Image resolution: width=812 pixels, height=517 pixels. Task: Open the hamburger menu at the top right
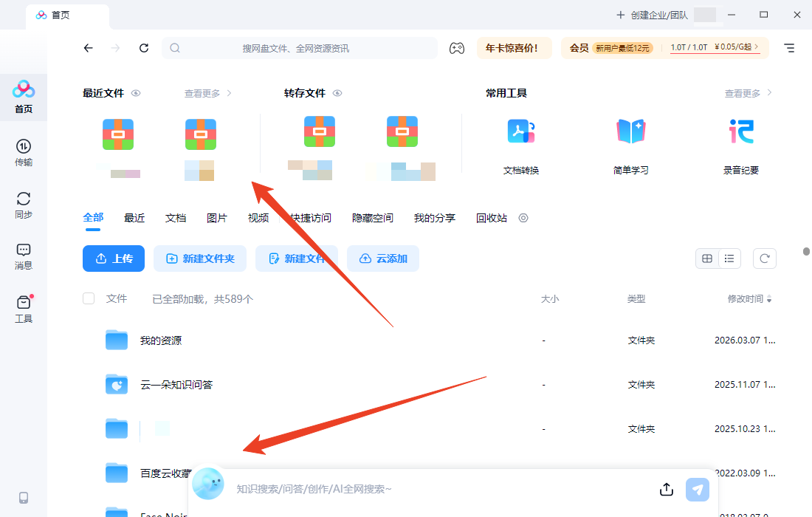click(788, 47)
